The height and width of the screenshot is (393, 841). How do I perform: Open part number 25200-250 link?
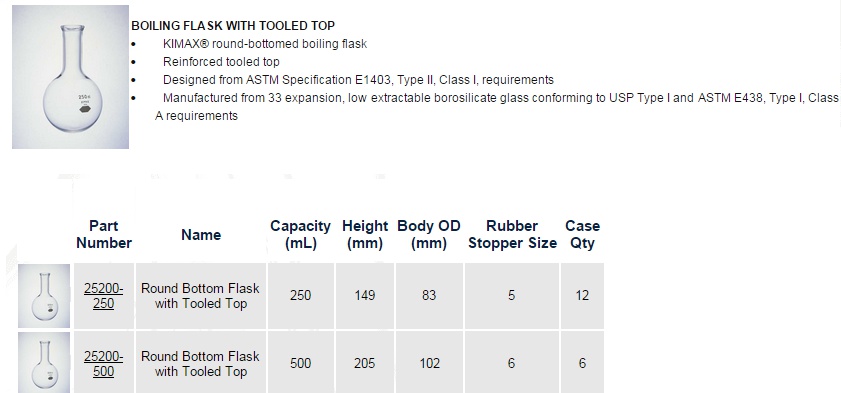[x=104, y=296]
